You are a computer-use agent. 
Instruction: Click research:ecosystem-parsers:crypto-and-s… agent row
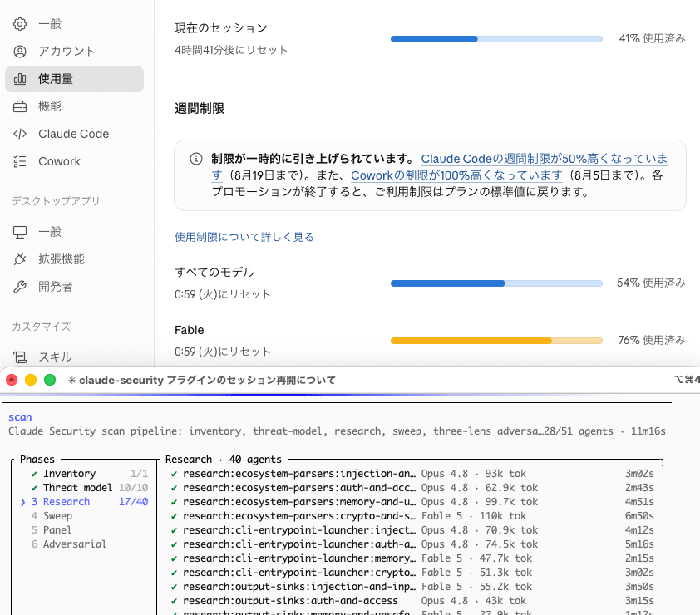412,516
